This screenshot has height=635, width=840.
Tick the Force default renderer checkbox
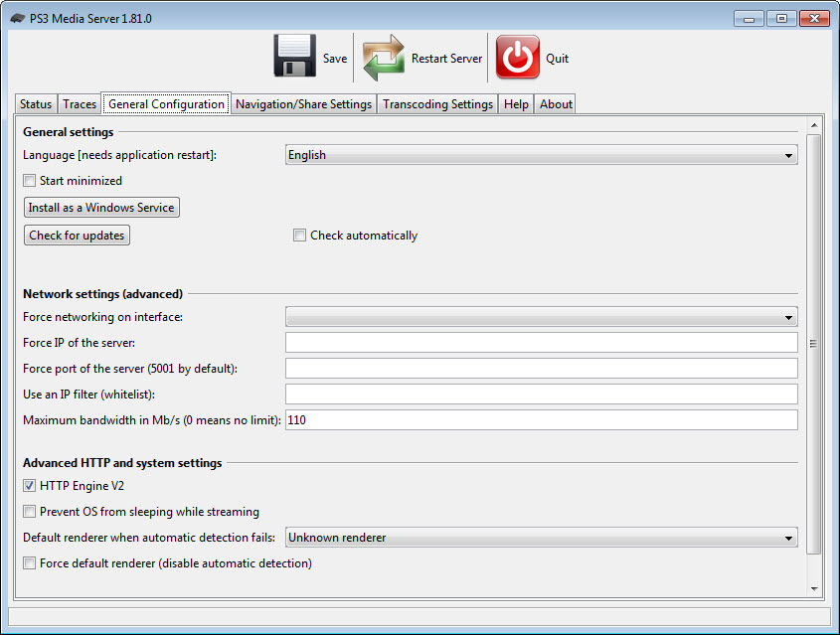(30, 563)
